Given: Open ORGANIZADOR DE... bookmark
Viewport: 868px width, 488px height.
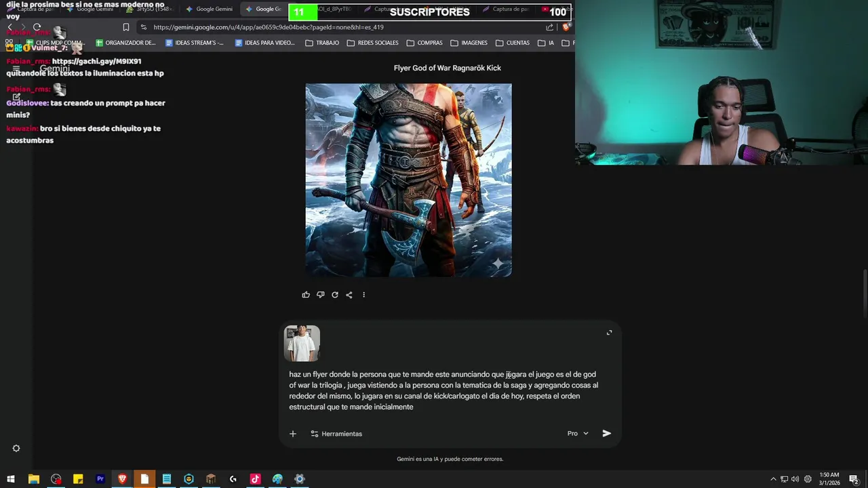Looking at the screenshot, I should point(125,43).
